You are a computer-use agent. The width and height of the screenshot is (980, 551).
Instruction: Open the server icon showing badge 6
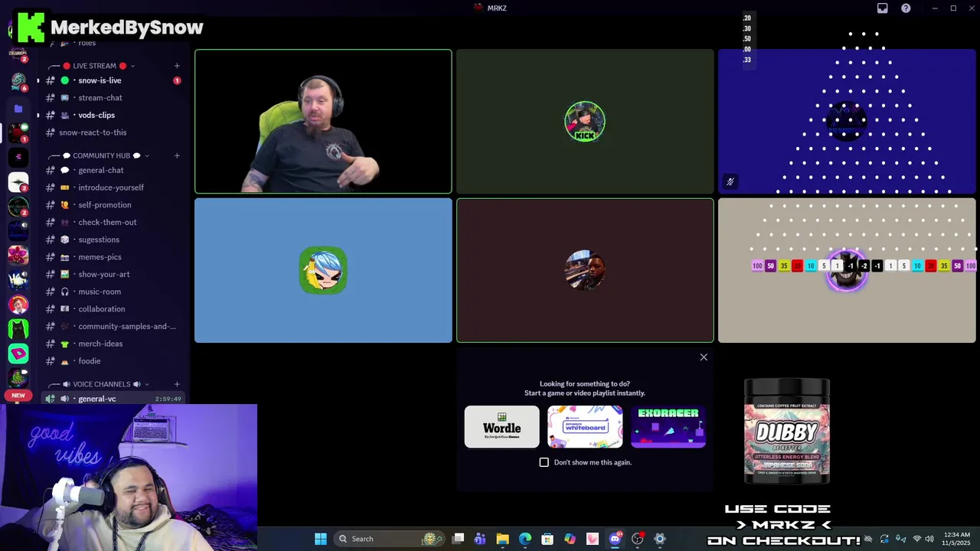point(18,83)
